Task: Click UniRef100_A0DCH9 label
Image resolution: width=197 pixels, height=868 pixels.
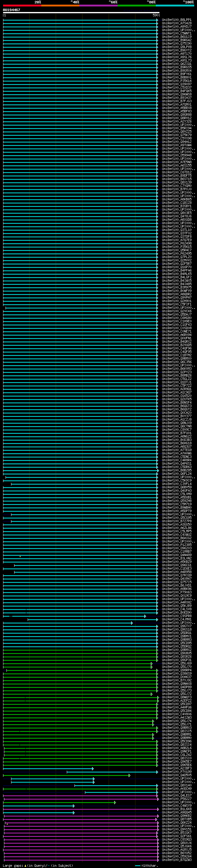Action: coord(176,789)
